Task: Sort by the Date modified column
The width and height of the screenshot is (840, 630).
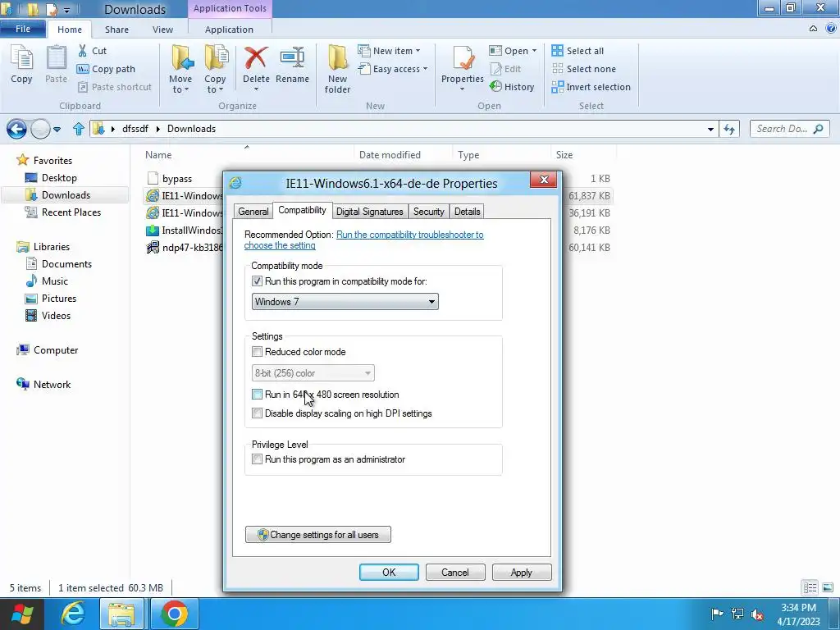Action: point(390,155)
